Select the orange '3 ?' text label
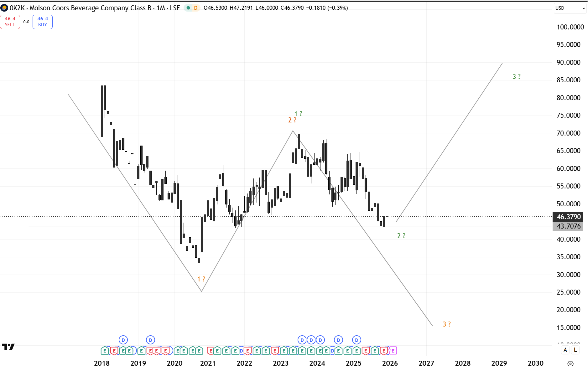This screenshot has height=366, width=588. (x=446, y=324)
